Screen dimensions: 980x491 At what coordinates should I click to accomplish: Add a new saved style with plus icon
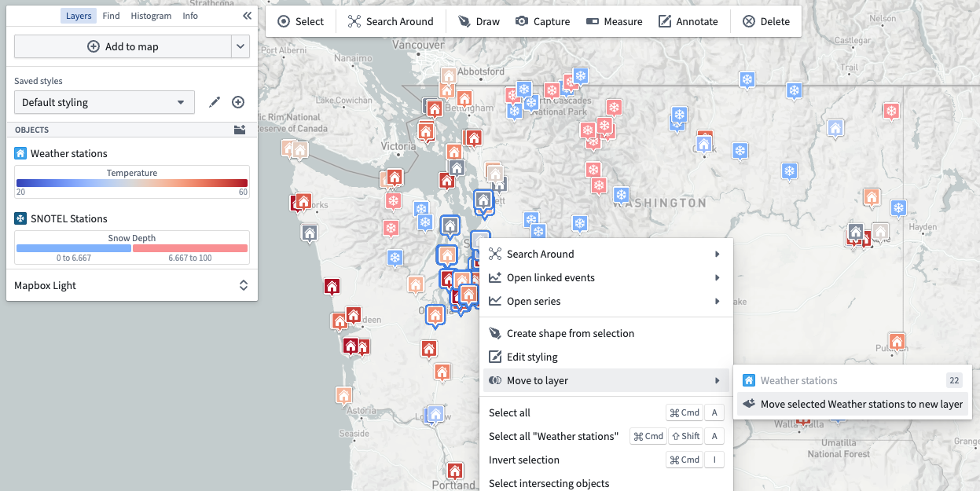238,102
